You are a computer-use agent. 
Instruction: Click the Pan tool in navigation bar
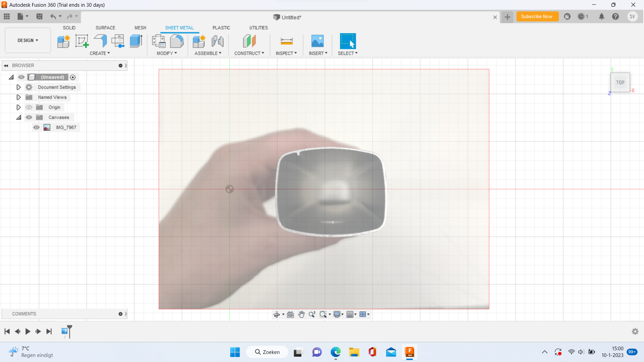tap(301, 314)
